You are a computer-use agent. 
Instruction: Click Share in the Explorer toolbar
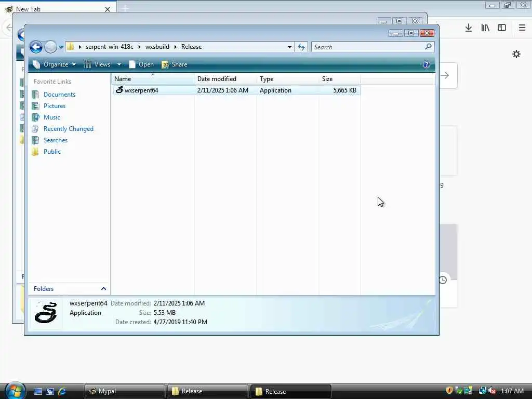pyautogui.click(x=175, y=64)
